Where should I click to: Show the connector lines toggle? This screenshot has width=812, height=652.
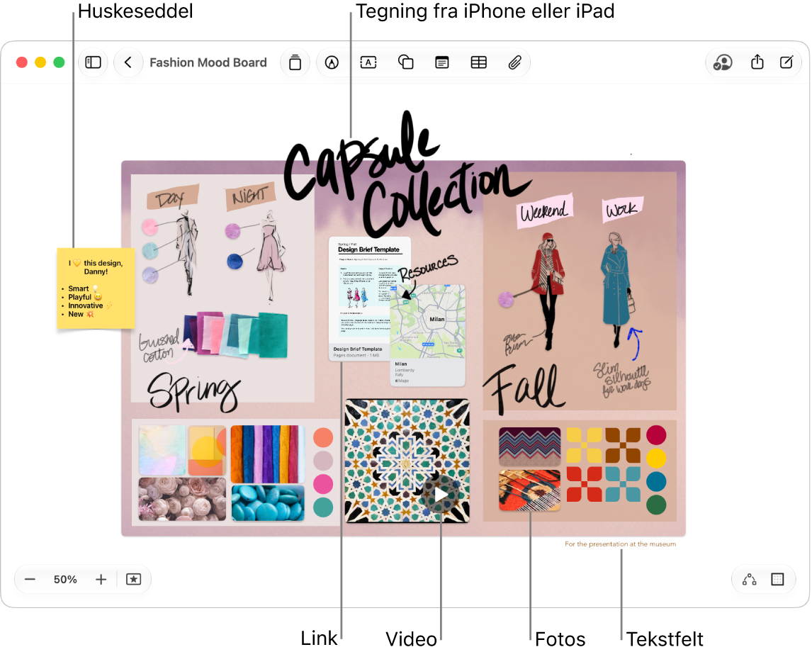[x=750, y=579]
